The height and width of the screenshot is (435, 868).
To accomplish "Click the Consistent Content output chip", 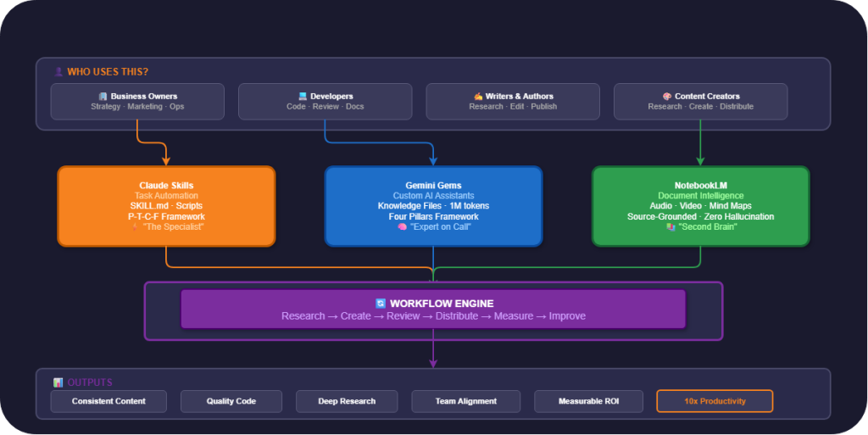I will (108, 401).
